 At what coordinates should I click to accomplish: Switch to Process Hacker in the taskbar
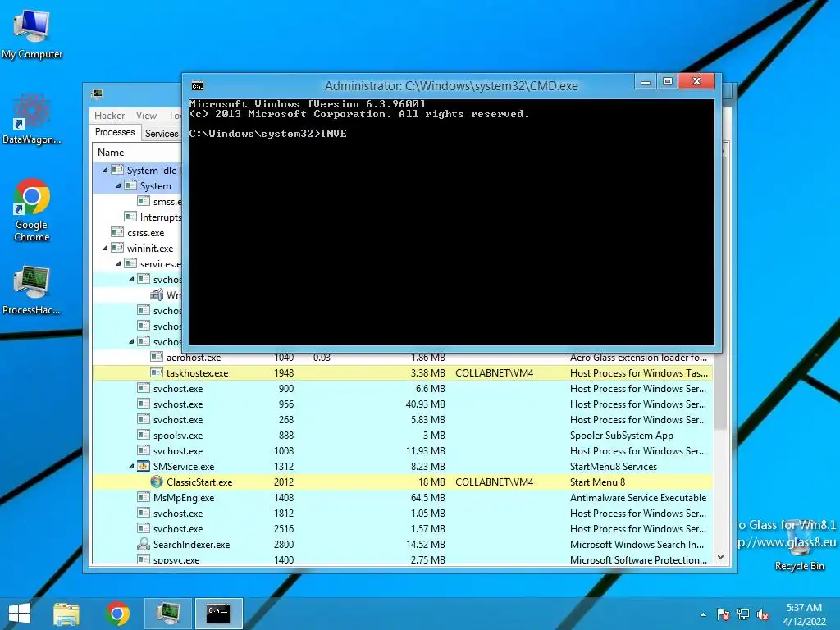click(x=167, y=614)
